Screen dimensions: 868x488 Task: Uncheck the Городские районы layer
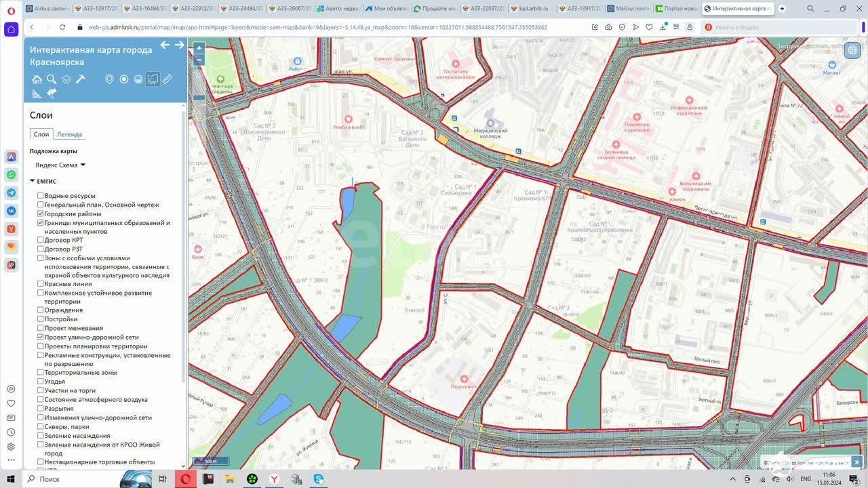41,214
